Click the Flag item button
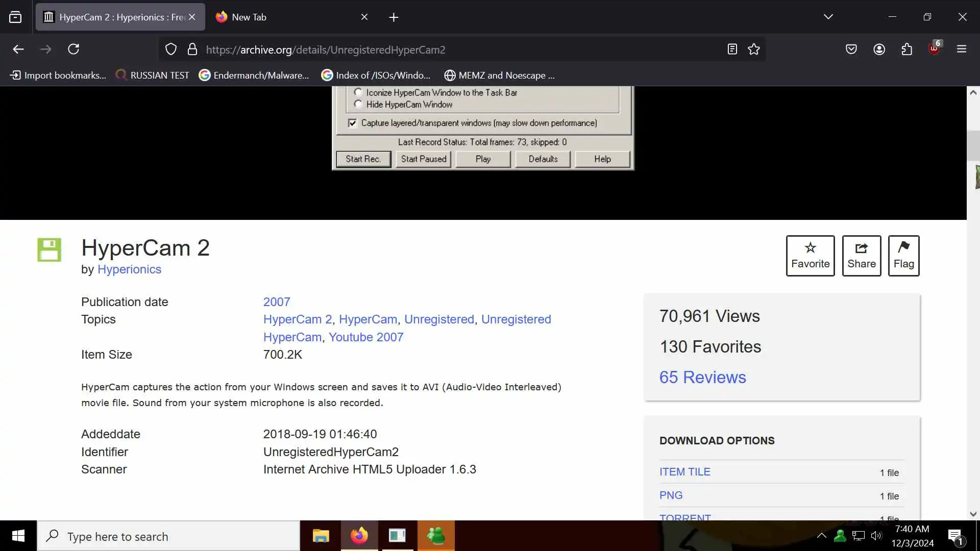Screen dimensions: 980x551 [903, 256]
